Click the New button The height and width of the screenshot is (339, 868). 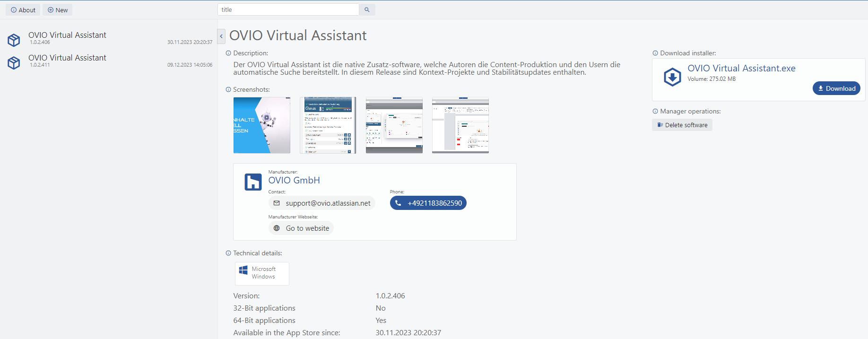pos(58,10)
